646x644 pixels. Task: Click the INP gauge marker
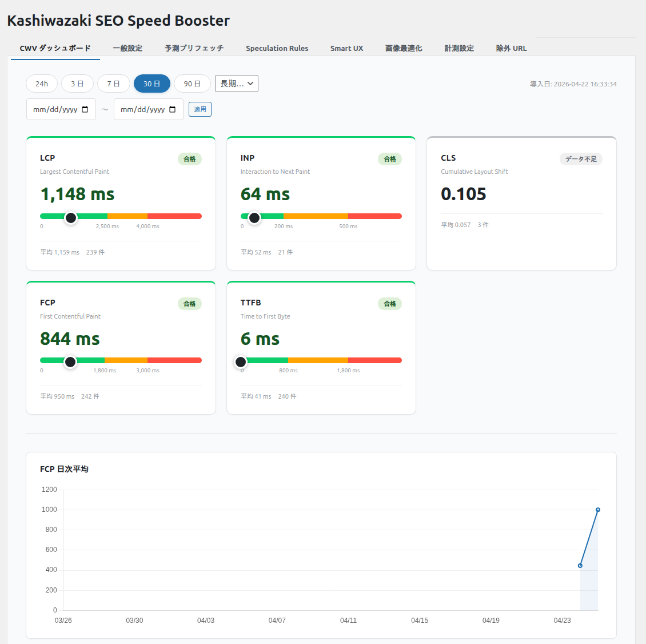(x=254, y=217)
